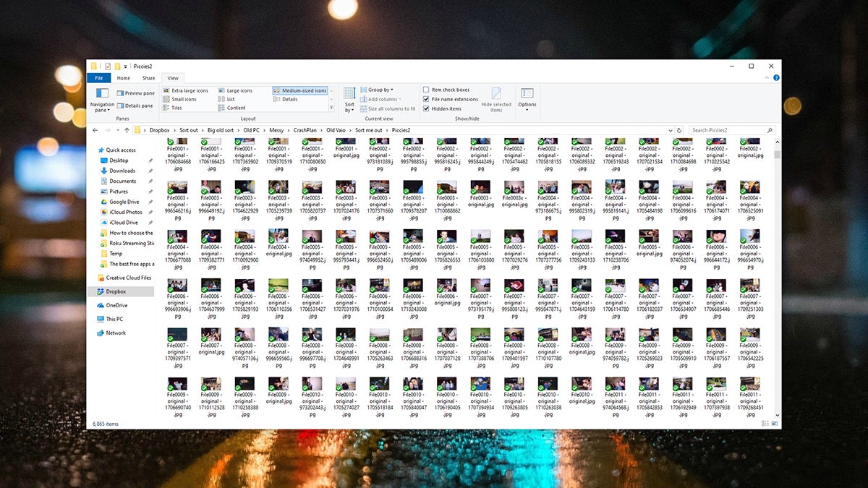Switch to details view using status bar icon
This screenshot has width=868, height=488.
(x=765, y=424)
